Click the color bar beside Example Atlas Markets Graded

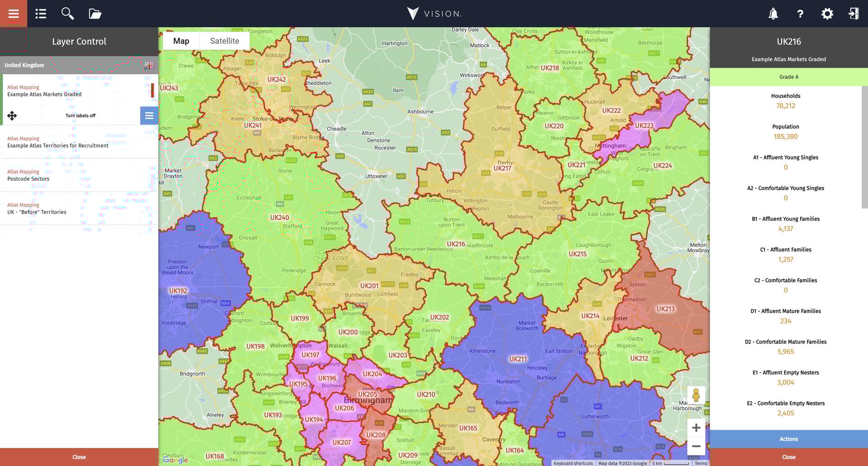coord(152,90)
